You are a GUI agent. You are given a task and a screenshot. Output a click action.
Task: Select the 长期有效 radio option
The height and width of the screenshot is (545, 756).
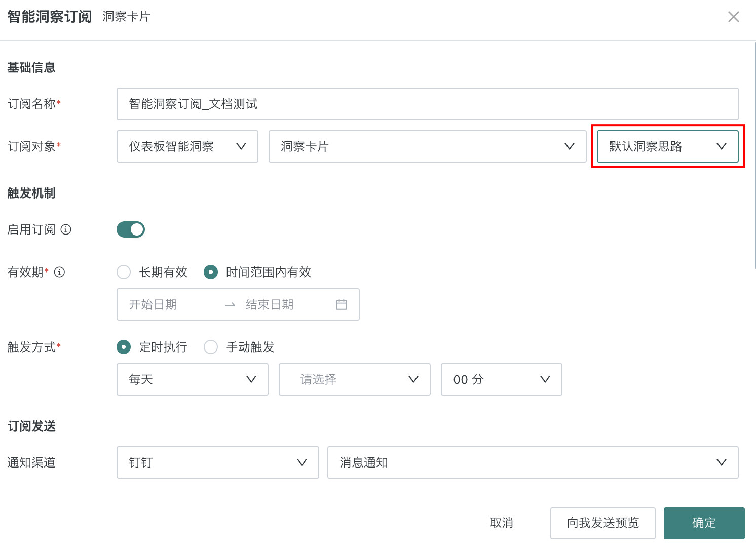[124, 272]
